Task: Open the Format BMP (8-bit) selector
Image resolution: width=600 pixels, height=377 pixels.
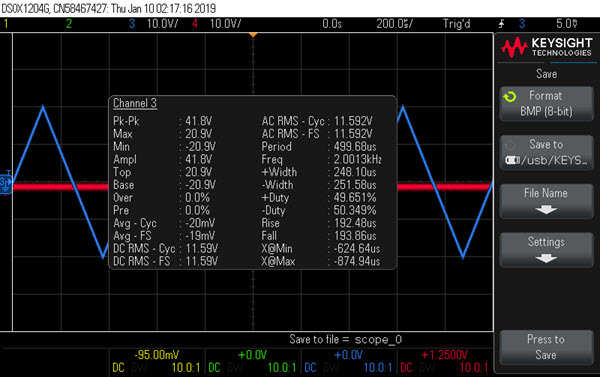Action: pos(546,104)
